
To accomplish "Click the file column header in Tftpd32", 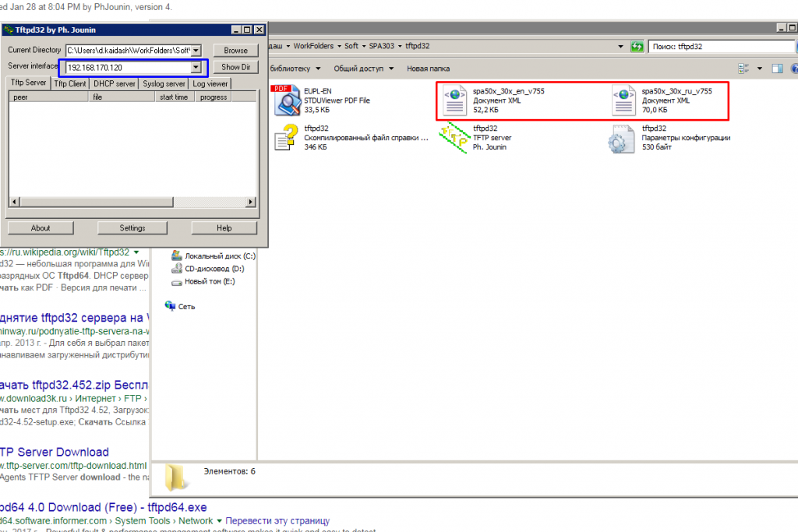I will [122, 97].
